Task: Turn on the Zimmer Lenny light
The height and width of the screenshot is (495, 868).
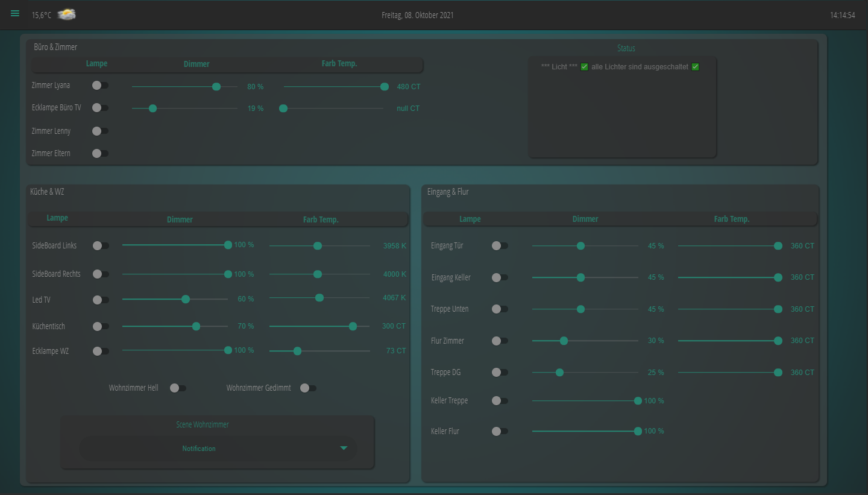Action: click(100, 131)
